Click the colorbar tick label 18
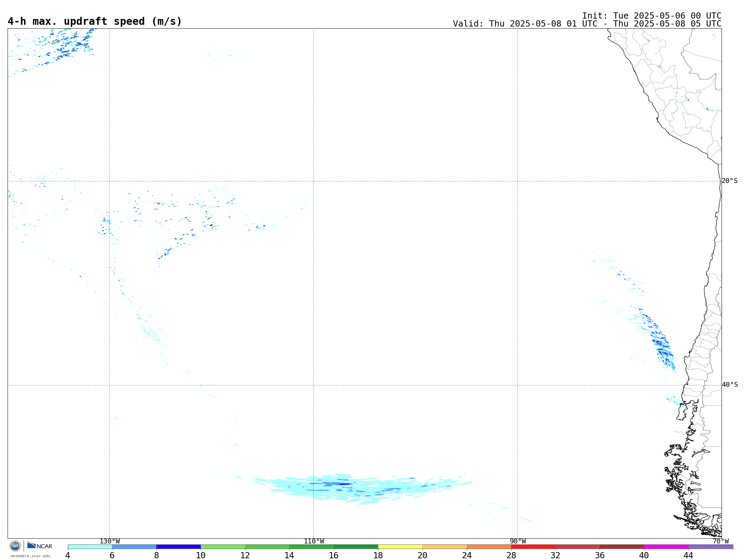This screenshot has width=744, height=560. (378, 555)
